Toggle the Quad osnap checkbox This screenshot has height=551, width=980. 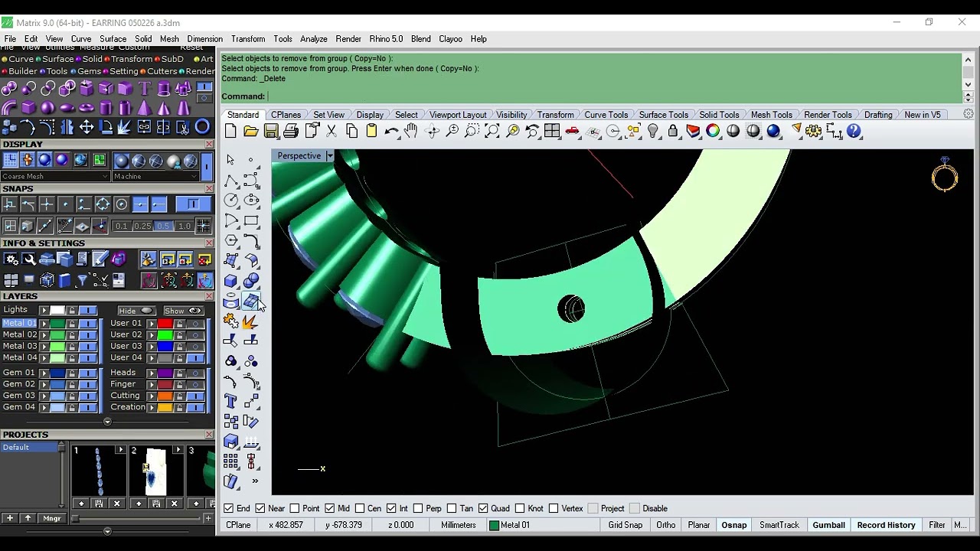click(x=482, y=508)
